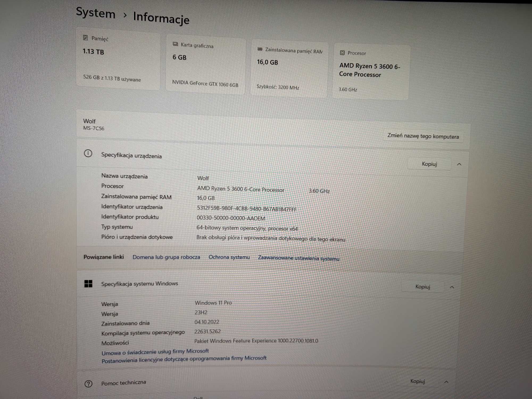This screenshot has height=399, width=532.
Task: Click the Pamięć storage icon
Action: (85, 38)
